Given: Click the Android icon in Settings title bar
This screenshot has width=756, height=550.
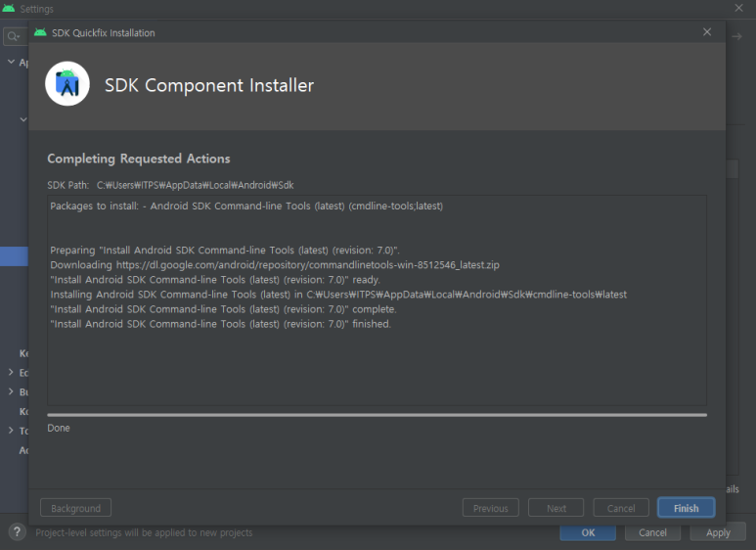Looking at the screenshot, I should [9, 8].
